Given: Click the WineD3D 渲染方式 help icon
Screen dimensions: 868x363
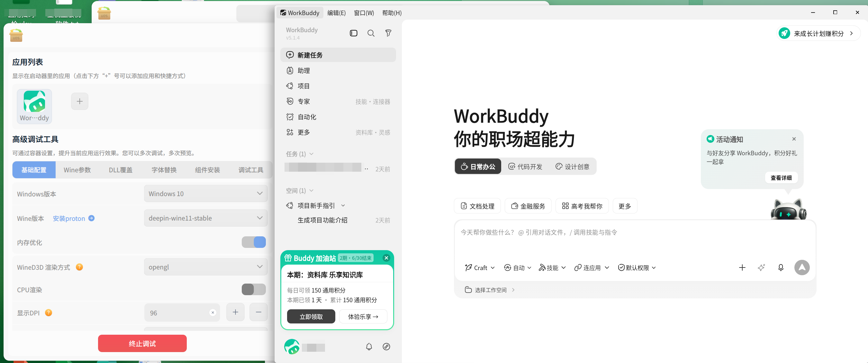Looking at the screenshot, I should click(79, 267).
